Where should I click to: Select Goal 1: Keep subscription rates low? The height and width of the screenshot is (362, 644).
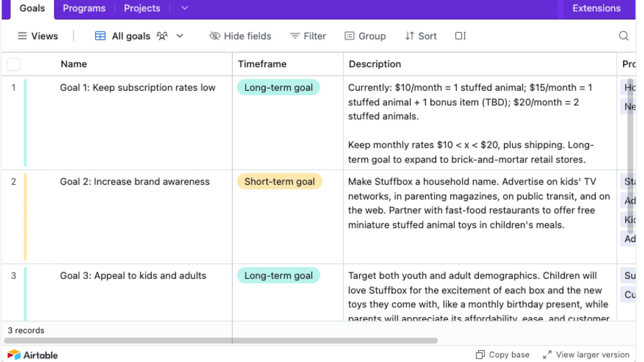coord(138,88)
